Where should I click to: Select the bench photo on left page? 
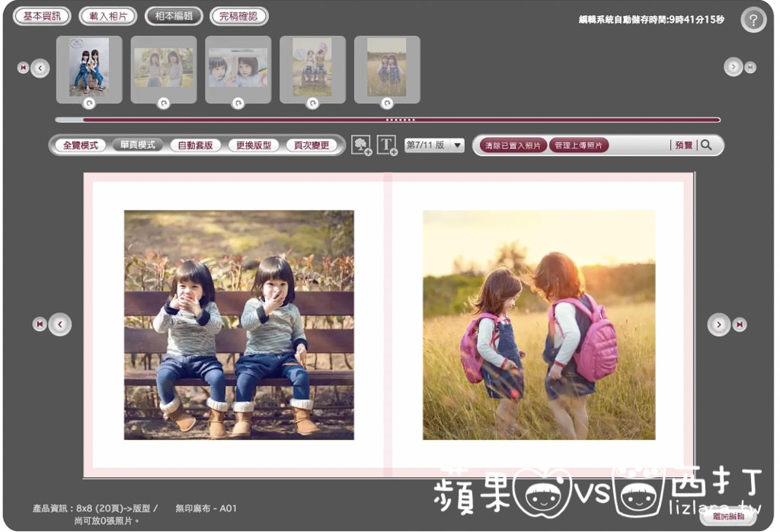tap(238, 325)
